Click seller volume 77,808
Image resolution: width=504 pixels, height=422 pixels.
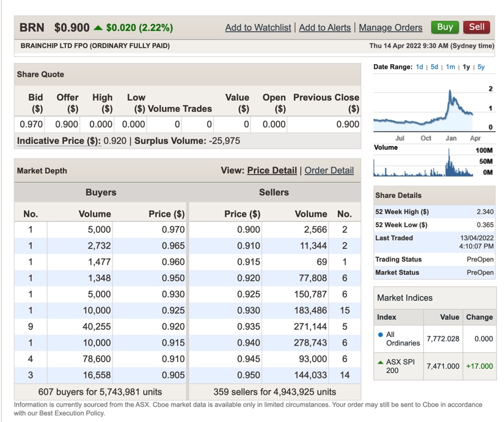tap(313, 278)
